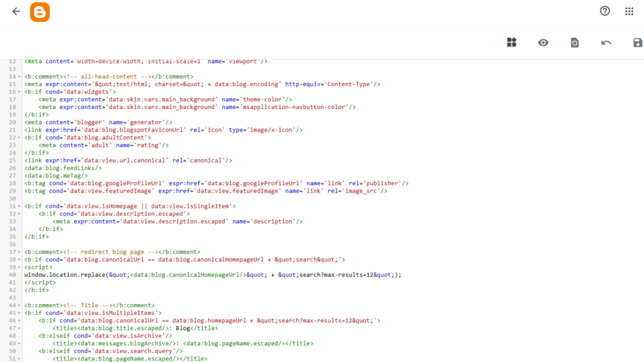This screenshot has height=362, width=644.
Task: Go back with the left arrow icon
Action: 16,11
